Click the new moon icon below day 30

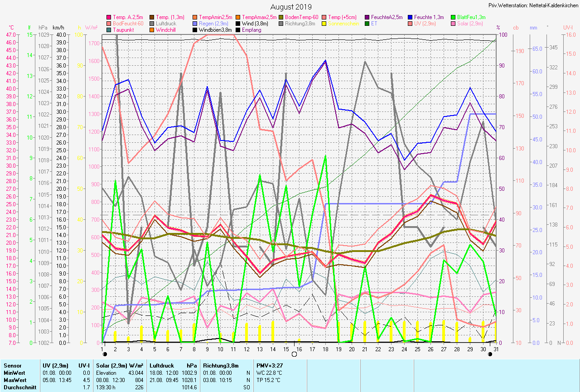[x=490, y=354]
